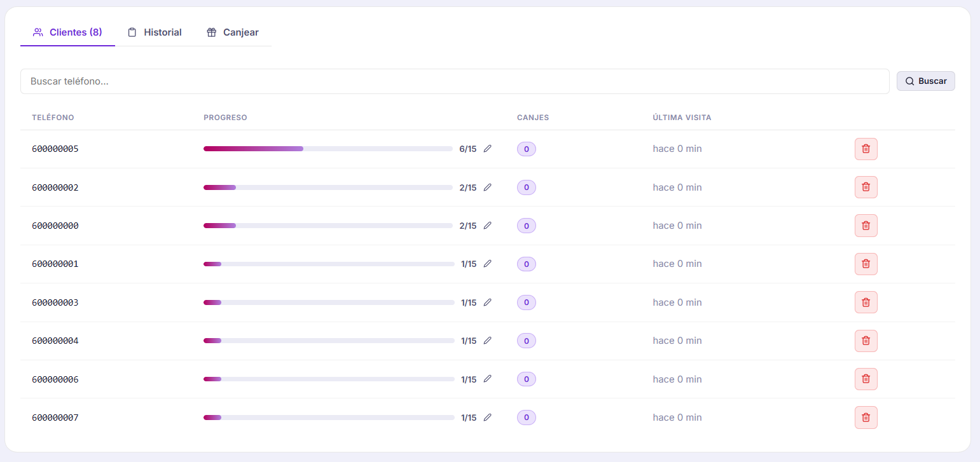The width and height of the screenshot is (980, 462).
Task: Open pencil editor for 600000006 row
Action: pyautogui.click(x=488, y=379)
